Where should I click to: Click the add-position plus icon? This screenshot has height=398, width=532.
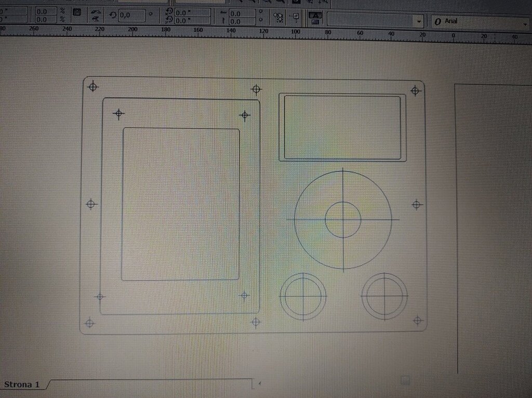pos(296,17)
